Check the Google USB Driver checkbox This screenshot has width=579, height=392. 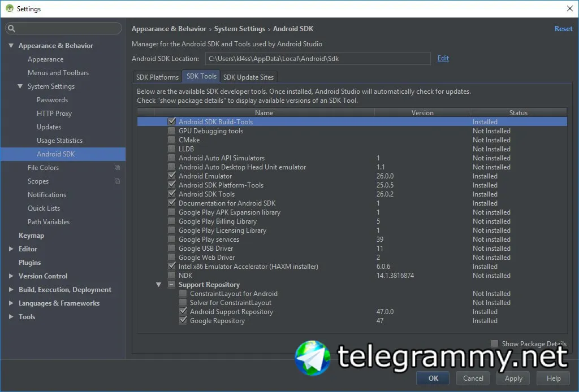click(172, 248)
